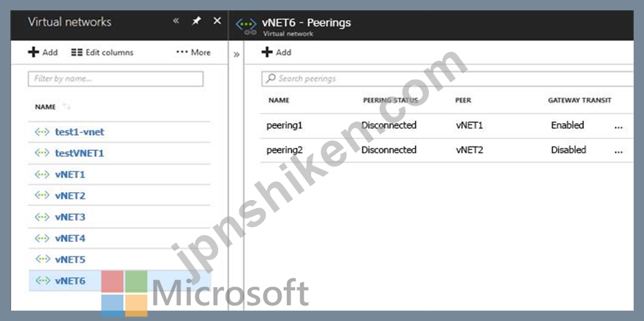Select the highlighted vNET6 network
Viewport: 644px width, 321px height.
119,281
